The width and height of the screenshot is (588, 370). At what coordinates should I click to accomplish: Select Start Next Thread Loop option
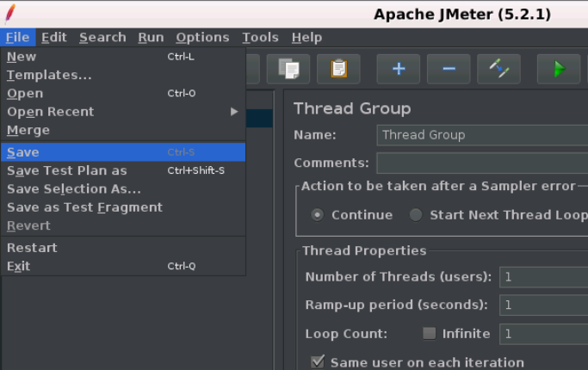[416, 215]
